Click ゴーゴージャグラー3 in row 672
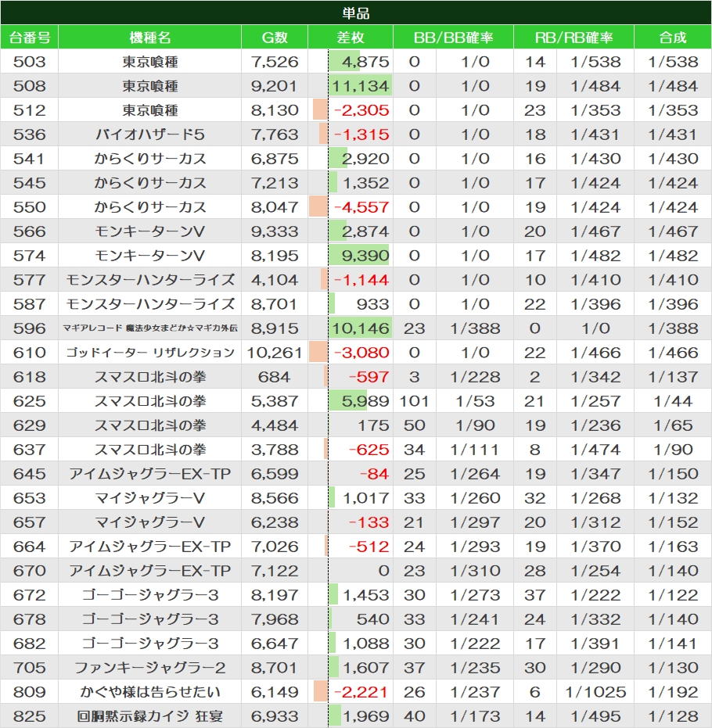 pyautogui.click(x=150, y=595)
